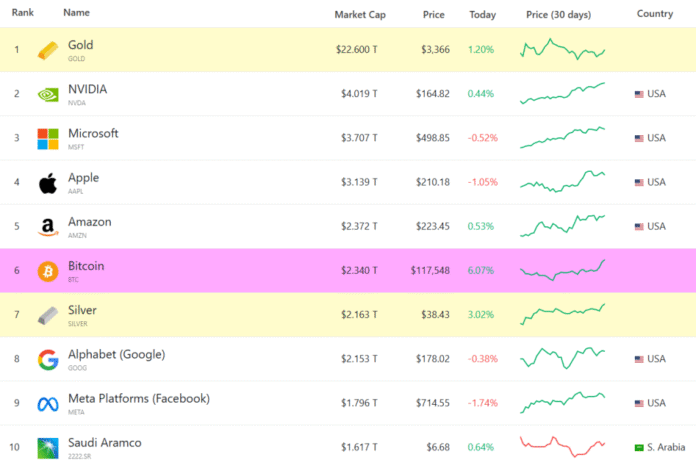Click the Google G logo
Image resolution: width=696 pixels, height=468 pixels.
(x=48, y=359)
